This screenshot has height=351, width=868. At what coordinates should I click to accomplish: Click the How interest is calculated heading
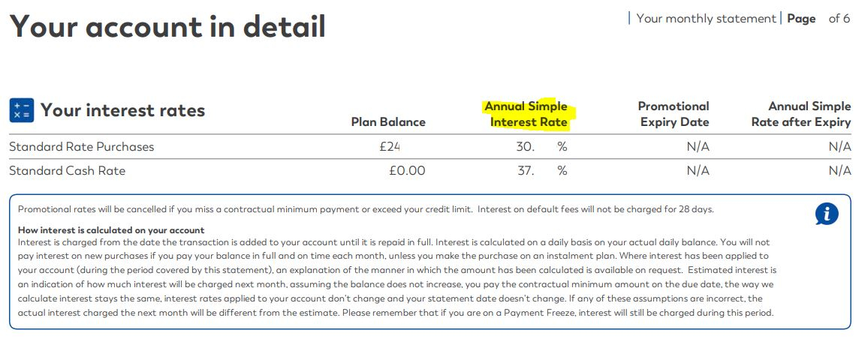point(111,230)
